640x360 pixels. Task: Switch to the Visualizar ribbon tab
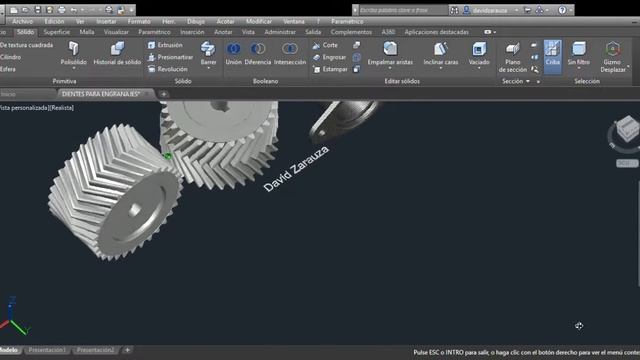116,32
